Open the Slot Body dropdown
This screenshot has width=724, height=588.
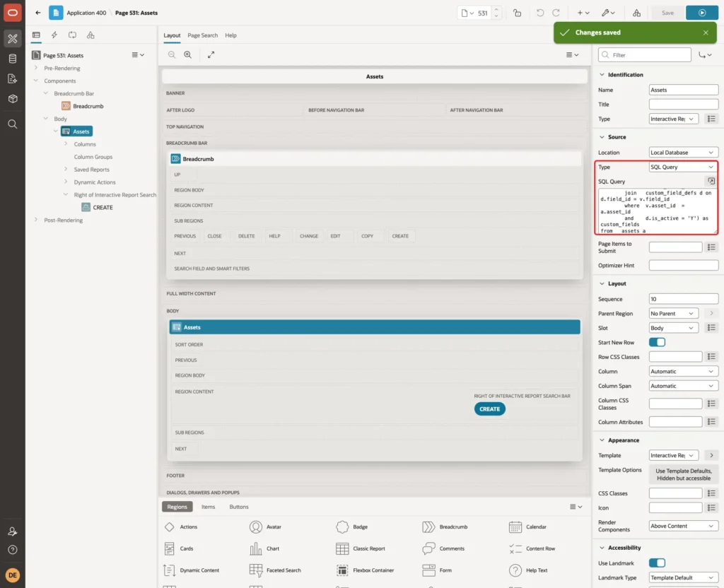click(x=673, y=328)
